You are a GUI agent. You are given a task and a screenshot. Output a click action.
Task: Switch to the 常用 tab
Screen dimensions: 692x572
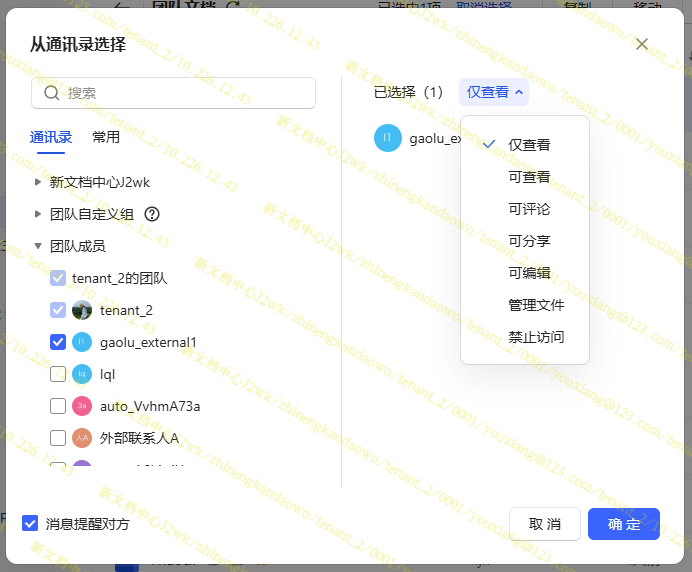(x=106, y=137)
